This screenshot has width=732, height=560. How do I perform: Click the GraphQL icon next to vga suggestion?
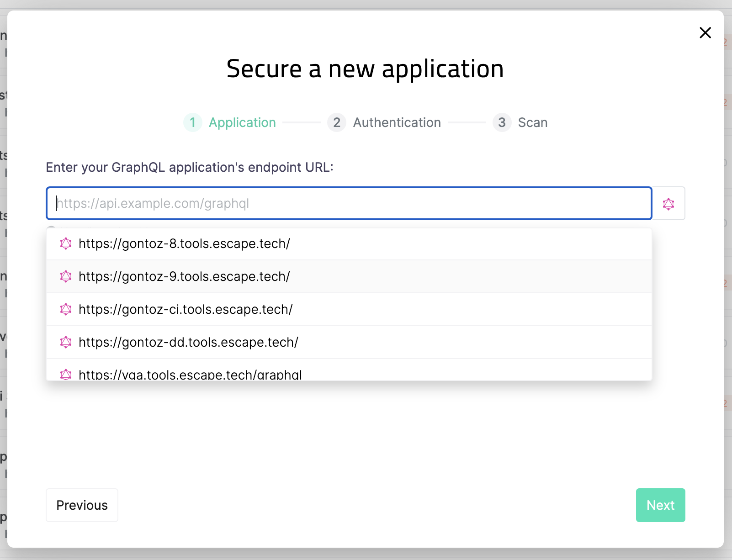(66, 374)
